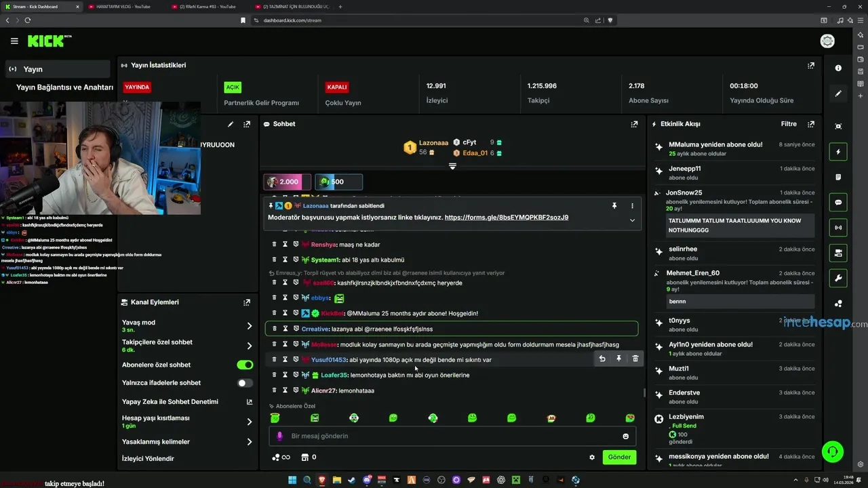Pop out the Etkinlik Akışı panel
This screenshot has width=868, height=488.
[x=811, y=124]
